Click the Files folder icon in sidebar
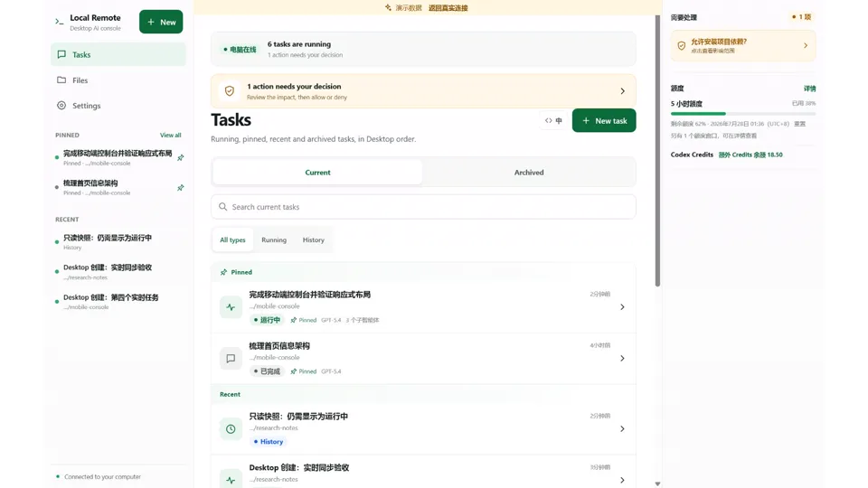Viewport: 868px width, 488px height. (x=61, y=80)
